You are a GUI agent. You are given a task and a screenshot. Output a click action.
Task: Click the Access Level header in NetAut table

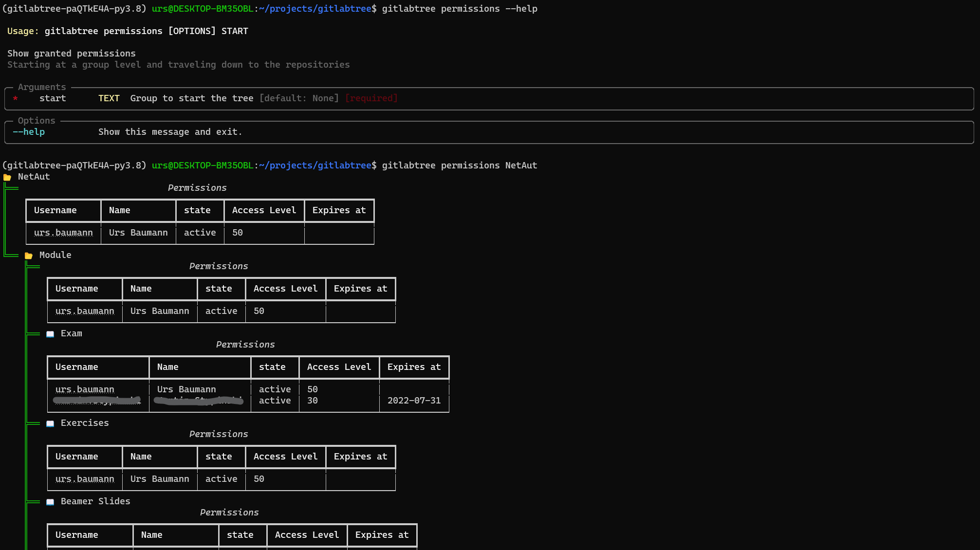[x=264, y=210]
